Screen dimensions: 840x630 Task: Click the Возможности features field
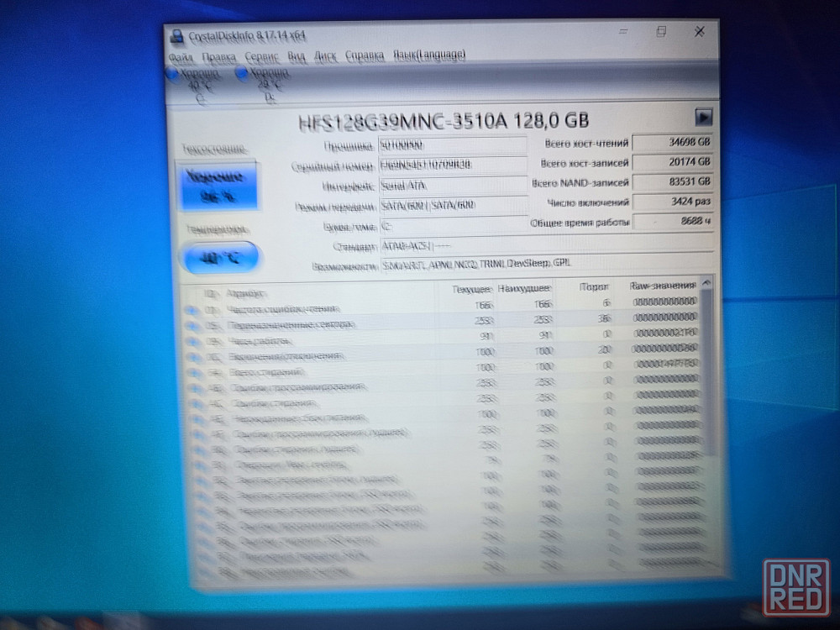[547, 264]
